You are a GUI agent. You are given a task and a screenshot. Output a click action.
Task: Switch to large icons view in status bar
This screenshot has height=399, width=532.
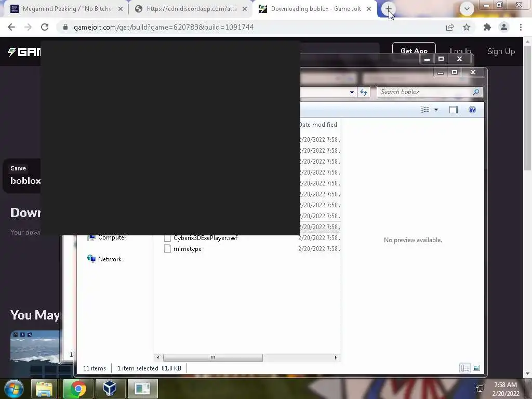(x=476, y=368)
